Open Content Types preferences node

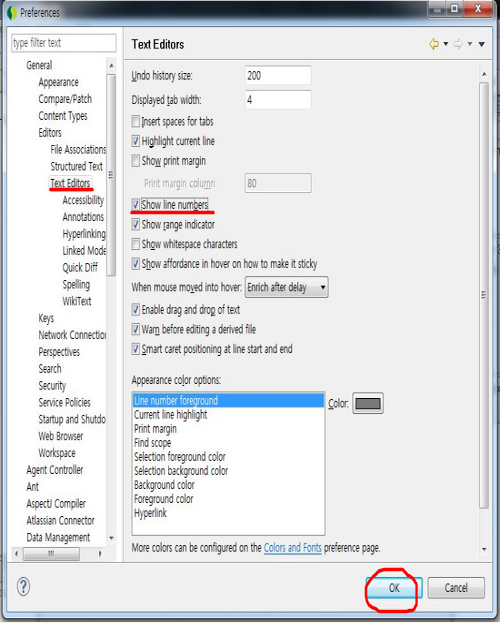coord(63,116)
